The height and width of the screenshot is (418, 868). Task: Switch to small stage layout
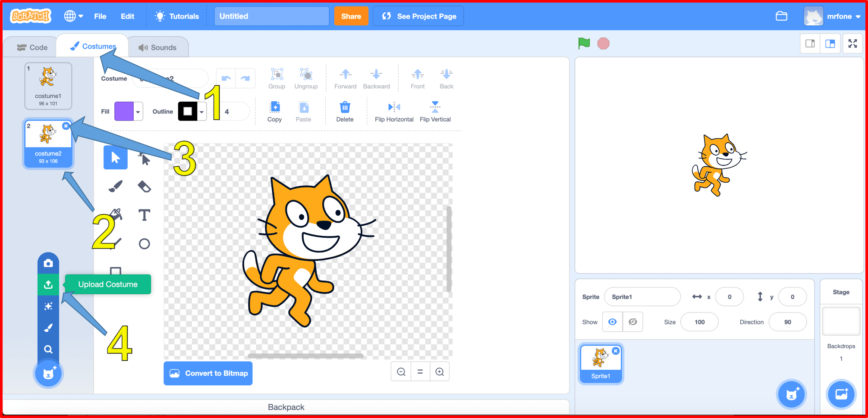pyautogui.click(x=810, y=44)
